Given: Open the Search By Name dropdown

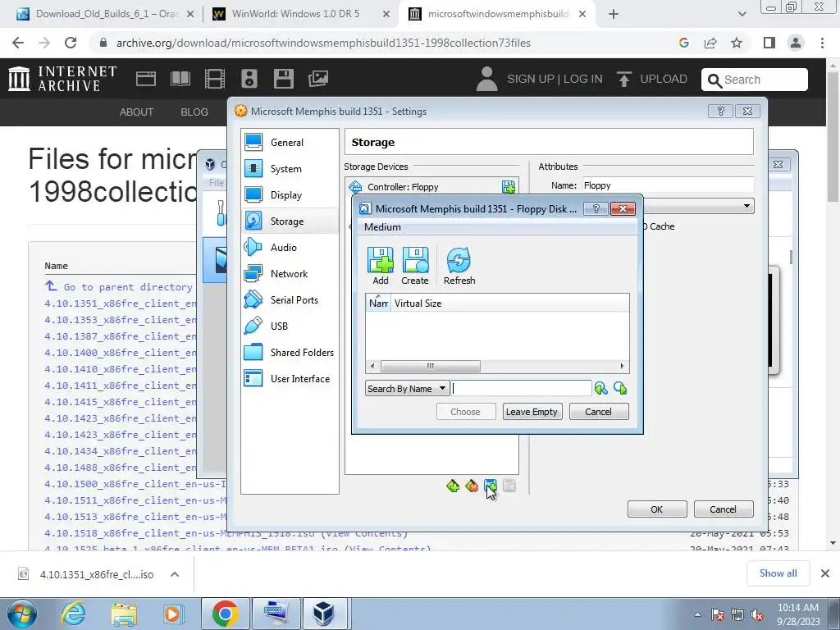Looking at the screenshot, I should pyautogui.click(x=407, y=388).
